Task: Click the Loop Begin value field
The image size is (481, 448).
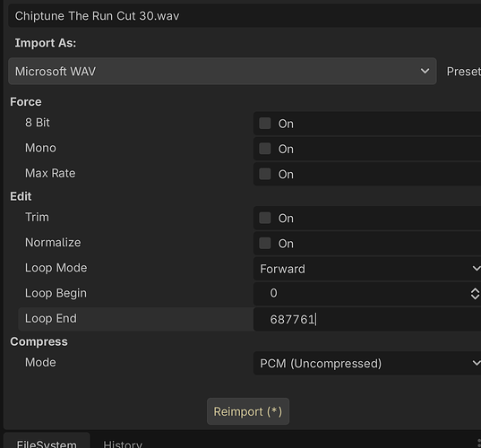Action: coord(361,294)
